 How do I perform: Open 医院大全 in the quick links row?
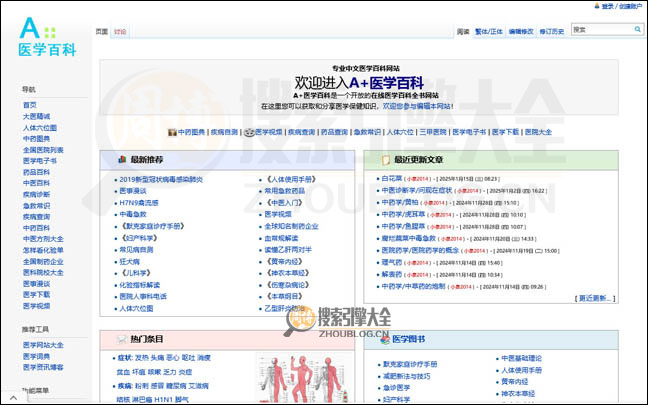538,132
